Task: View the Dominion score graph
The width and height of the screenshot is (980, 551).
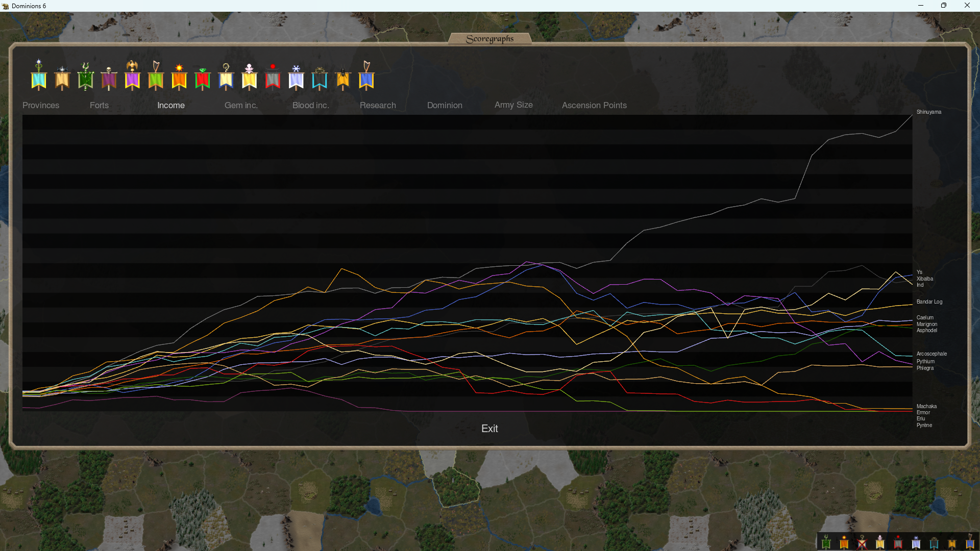Action: point(445,105)
